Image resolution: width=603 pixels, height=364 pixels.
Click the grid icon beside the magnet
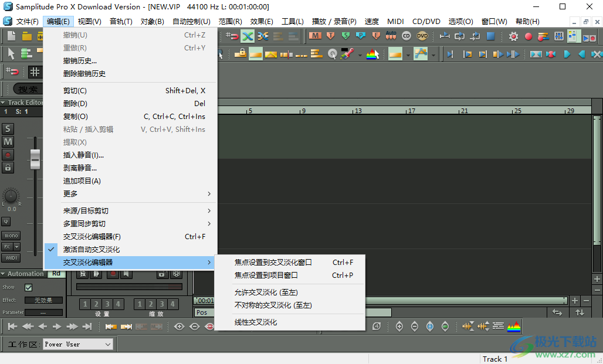point(35,72)
